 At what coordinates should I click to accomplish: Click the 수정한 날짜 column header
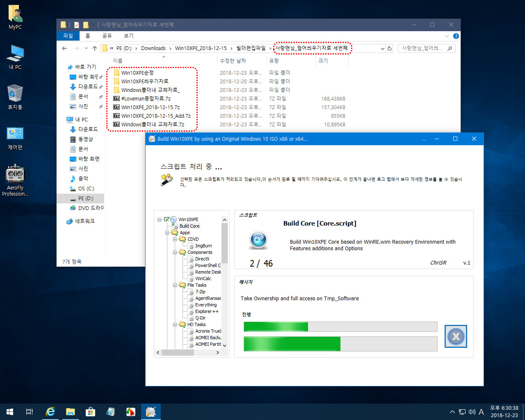click(x=242, y=61)
